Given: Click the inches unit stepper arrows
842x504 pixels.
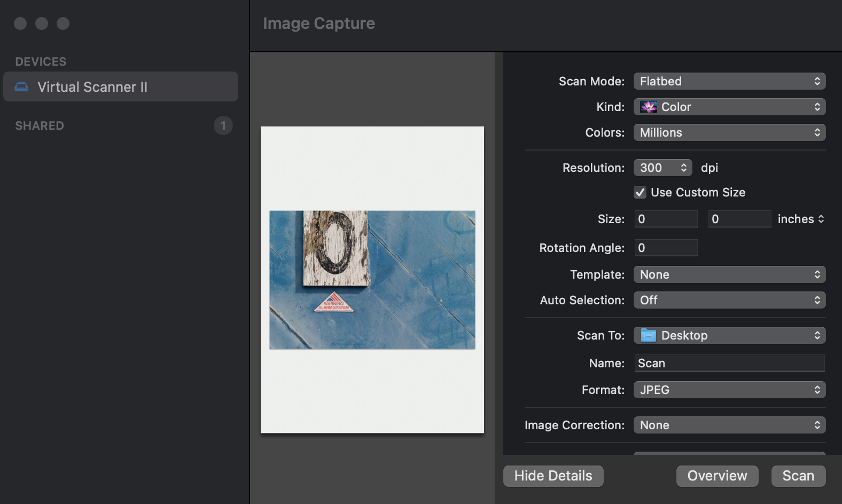Looking at the screenshot, I should click(821, 219).
